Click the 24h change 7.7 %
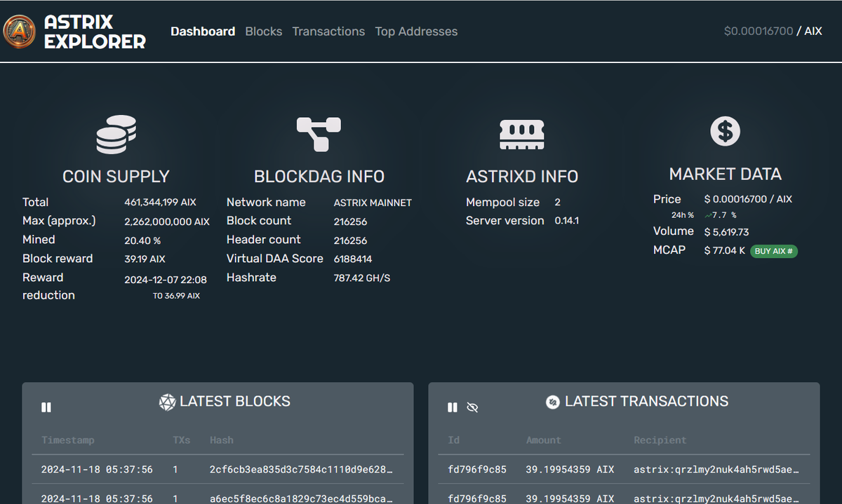842x504 pixels. (720, 215)
